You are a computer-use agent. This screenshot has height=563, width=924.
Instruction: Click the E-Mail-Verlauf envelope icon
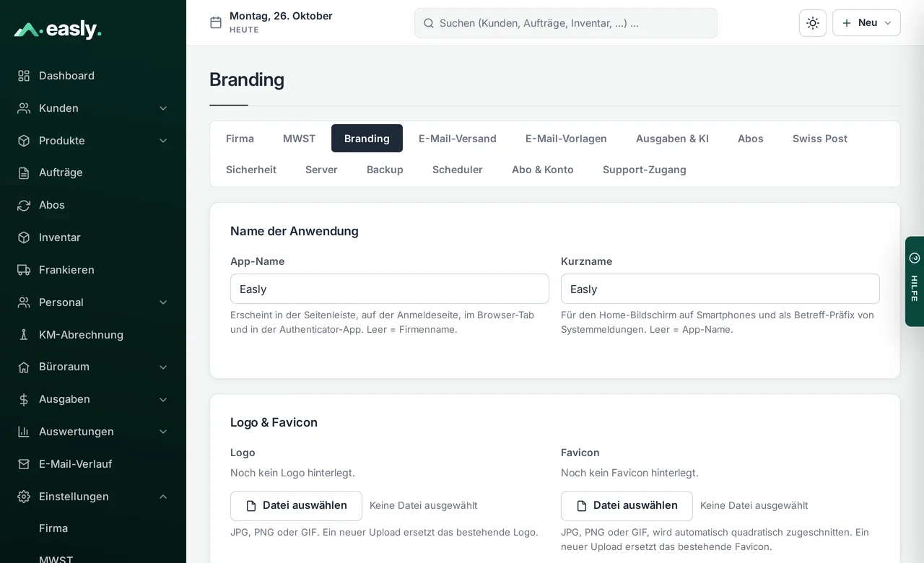(x=24, y=464)
